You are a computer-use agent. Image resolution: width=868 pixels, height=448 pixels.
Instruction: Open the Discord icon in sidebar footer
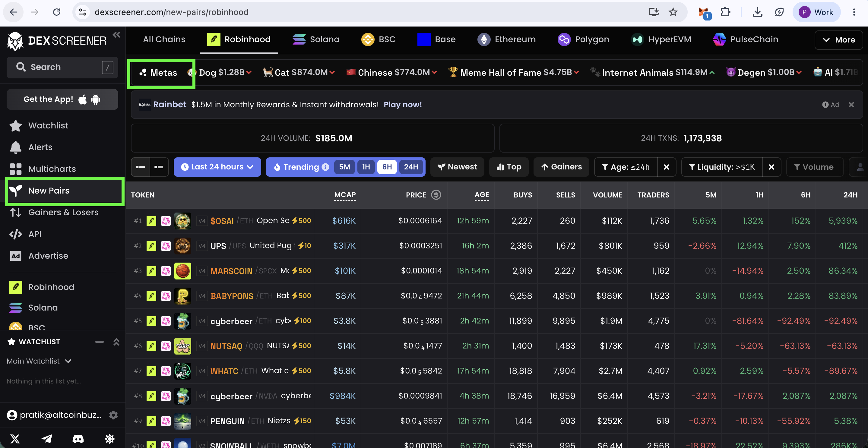(x=78, y=439)
